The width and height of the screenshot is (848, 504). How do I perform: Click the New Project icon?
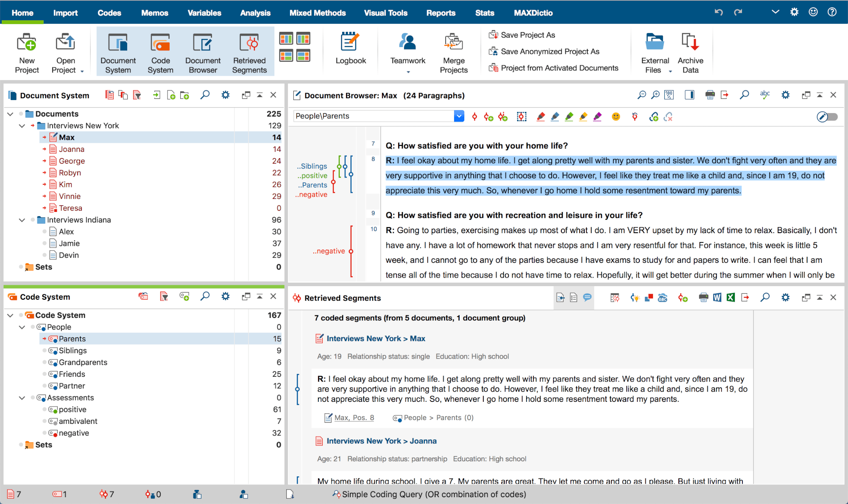[26, 42]
